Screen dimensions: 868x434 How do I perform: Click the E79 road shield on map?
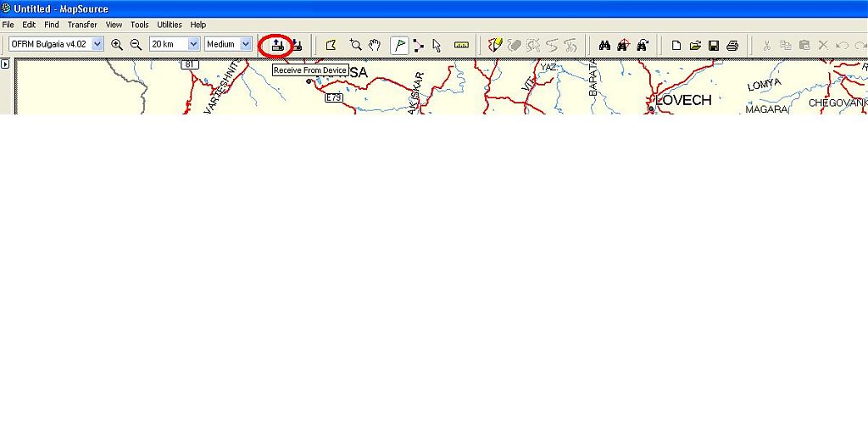[x=334, y=97]
